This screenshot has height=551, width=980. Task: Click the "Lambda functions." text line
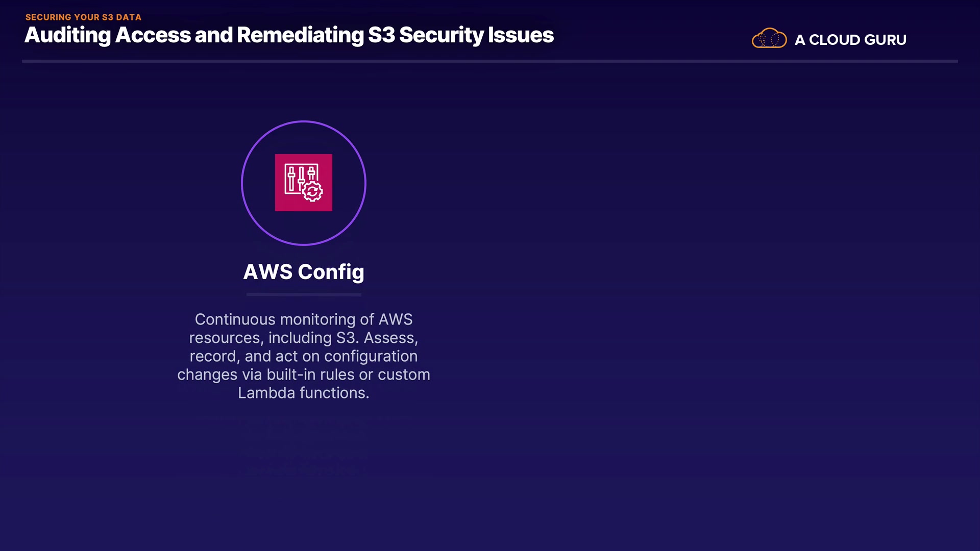[x=304, y=393]
